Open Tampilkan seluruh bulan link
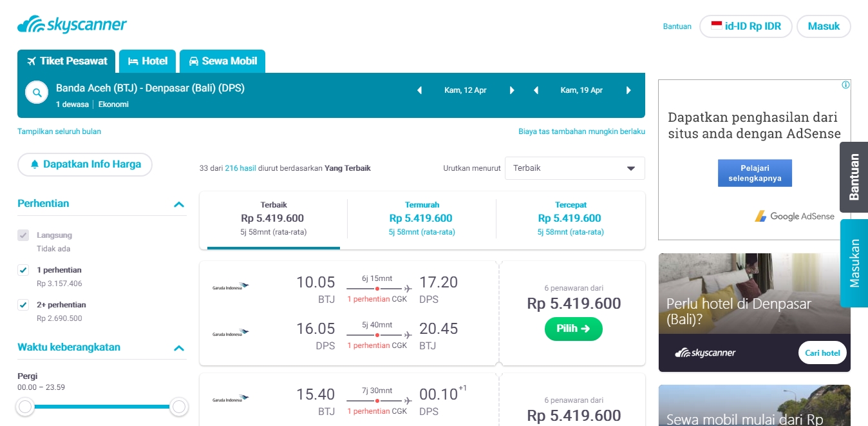The height and width of the screenshot is (426, 868). pos(59,131)
